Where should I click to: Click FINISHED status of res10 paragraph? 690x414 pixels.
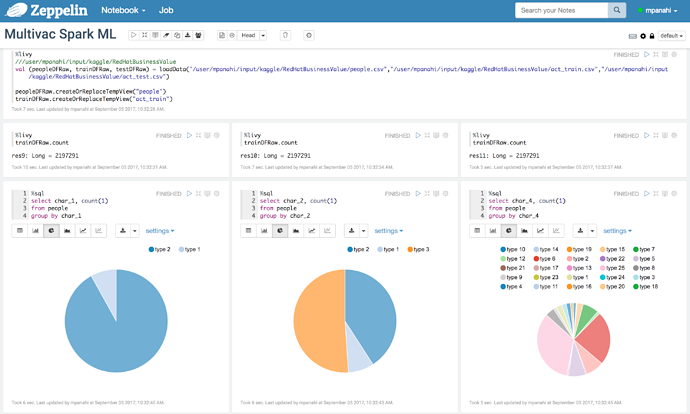pos(397,136)
